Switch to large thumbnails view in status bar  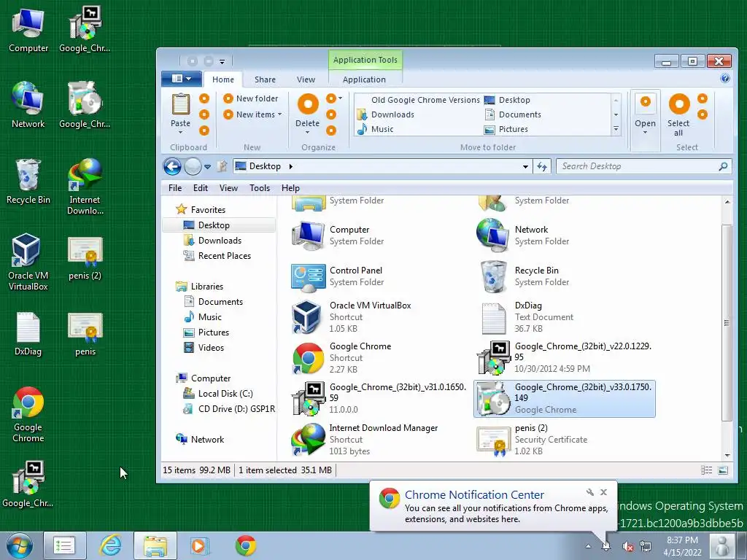pos(723,470)
